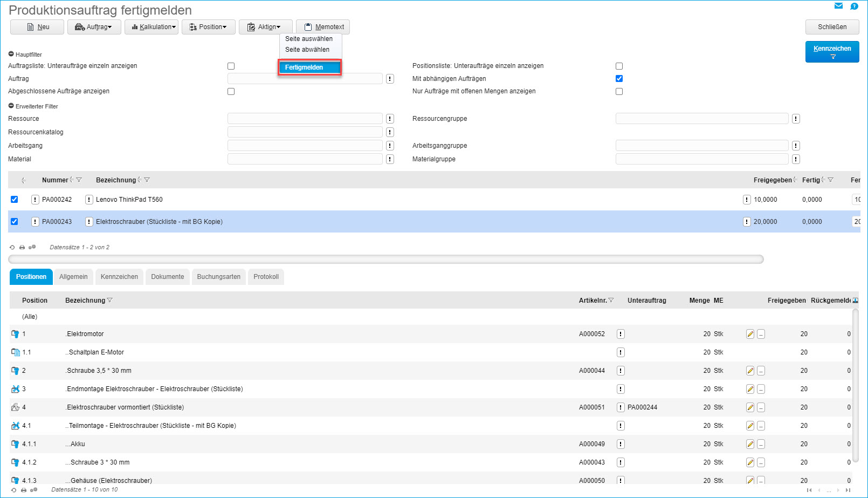This screenshot has width=868, height=498.
Task: Open the Auftrag dropdown button
Action: [x=94, y=27]
